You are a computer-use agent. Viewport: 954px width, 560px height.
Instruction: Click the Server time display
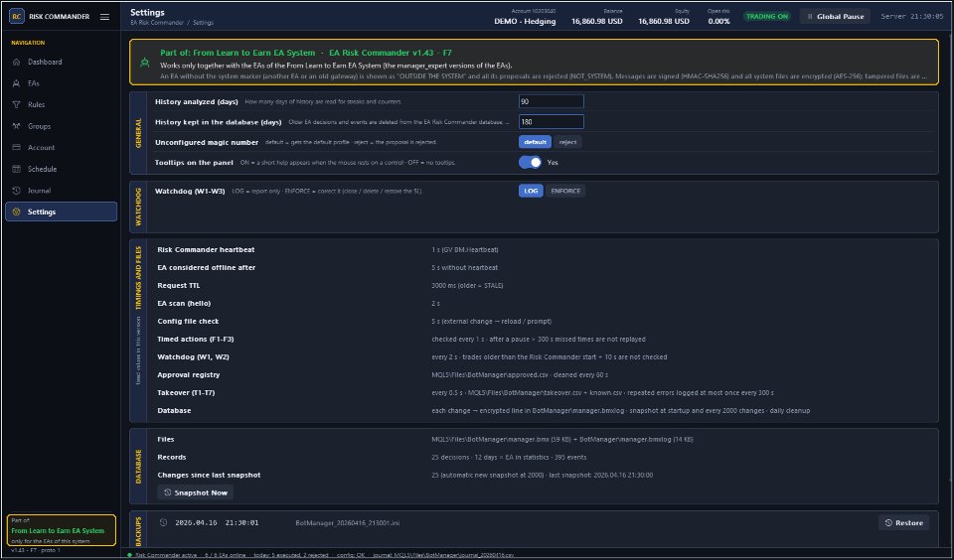pos(912,17)
